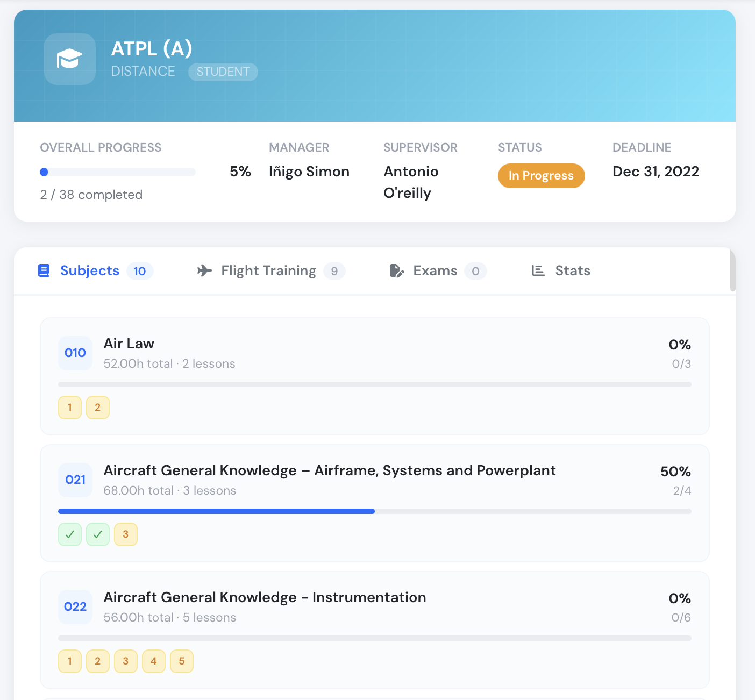Viewport: 755px width, 700px height.
Task: Click the In Progress status badge
Action: click(541, 176)
